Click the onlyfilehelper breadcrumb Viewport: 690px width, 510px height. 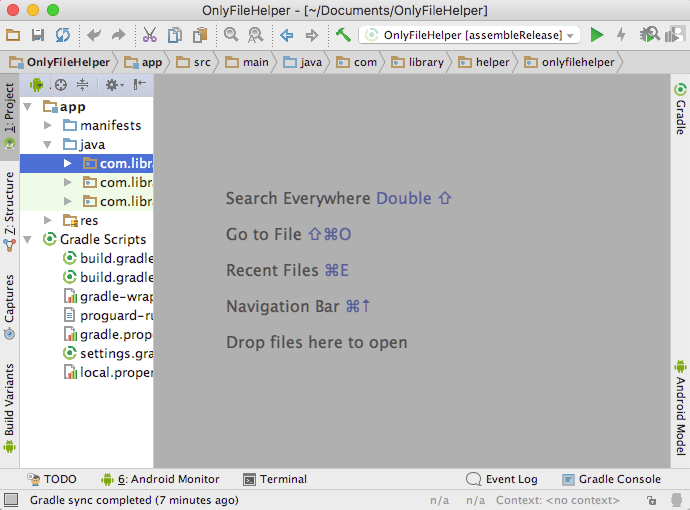(569, 62)
